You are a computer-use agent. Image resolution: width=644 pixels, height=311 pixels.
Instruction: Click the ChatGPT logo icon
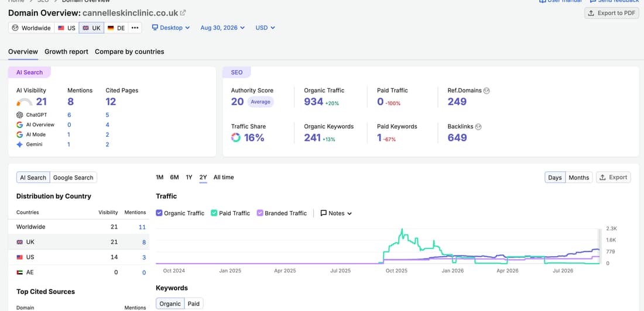coord(19,115)
